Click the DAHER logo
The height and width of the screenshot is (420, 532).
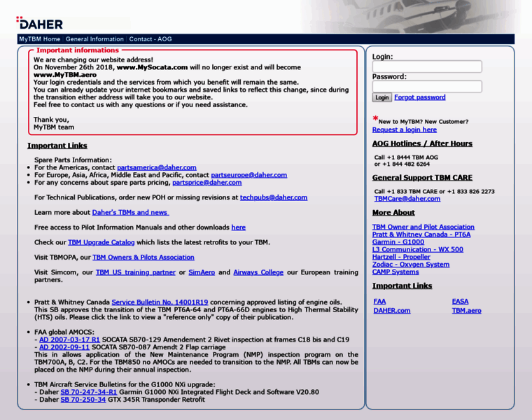point(40,22)
